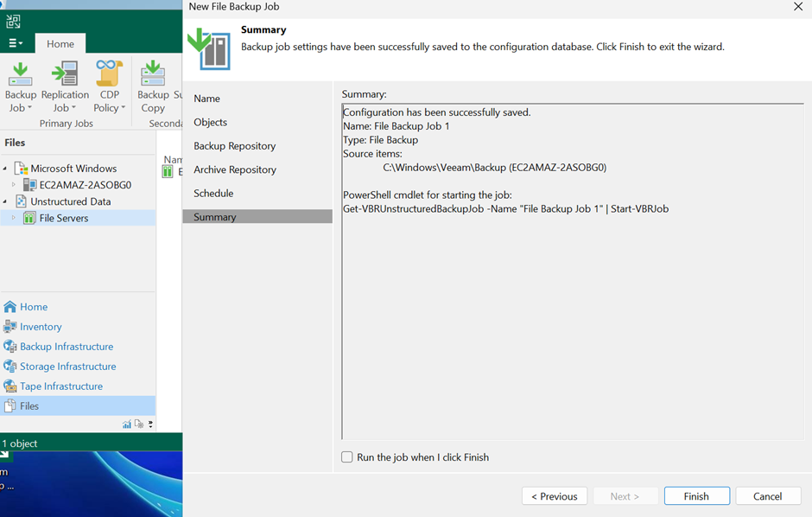Open the Backup Job dropdown arrow
Screen dimensions: 812x517
pos(29,108)
